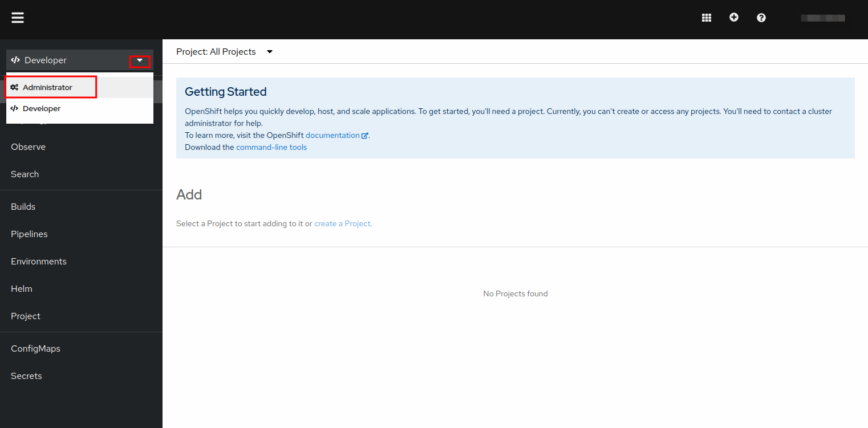Image resolution: width=868 pixels, height=428 pixels.
Task: Open the command-line tools link
Action: 271,146
